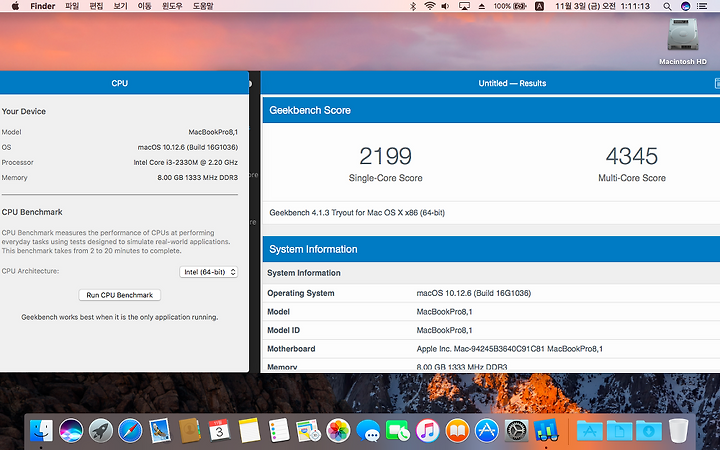Open the Finder menu
This screenshot has width=720, height=450.
pos(43,6)
